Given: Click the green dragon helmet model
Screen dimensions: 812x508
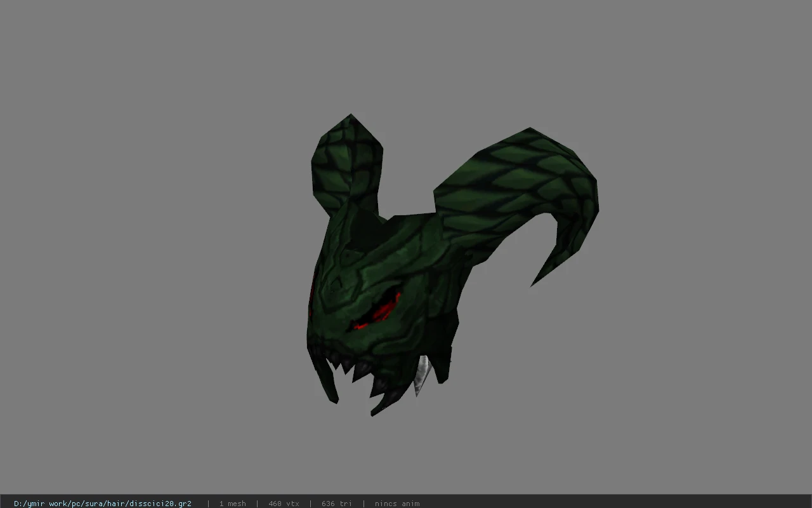Looking at the screenshot, I should point(452,265).
